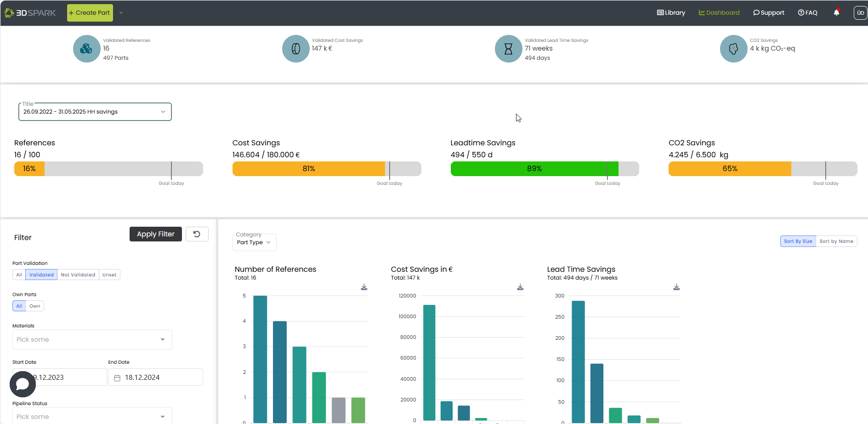This screenshot has width=868, height=424.
Task: Open the Library menu item
Action: pyautogui.click(x=671, y=13)
